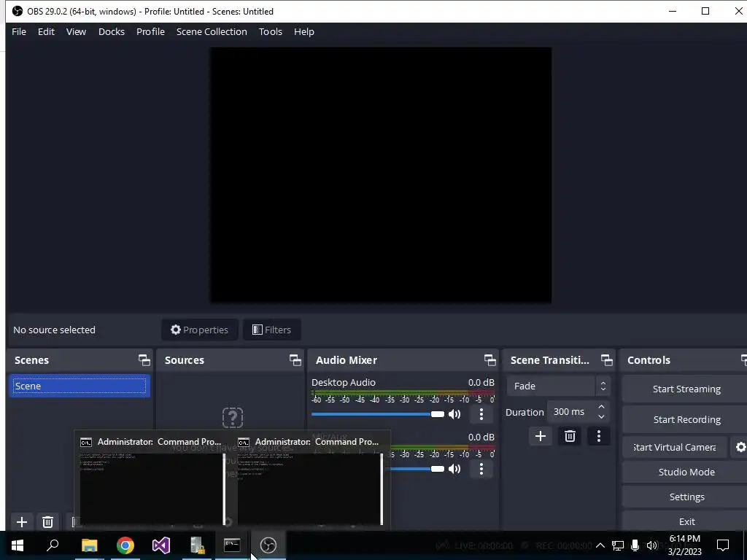
Task: Toggle Studio Mode
Action: pos(686,472)
